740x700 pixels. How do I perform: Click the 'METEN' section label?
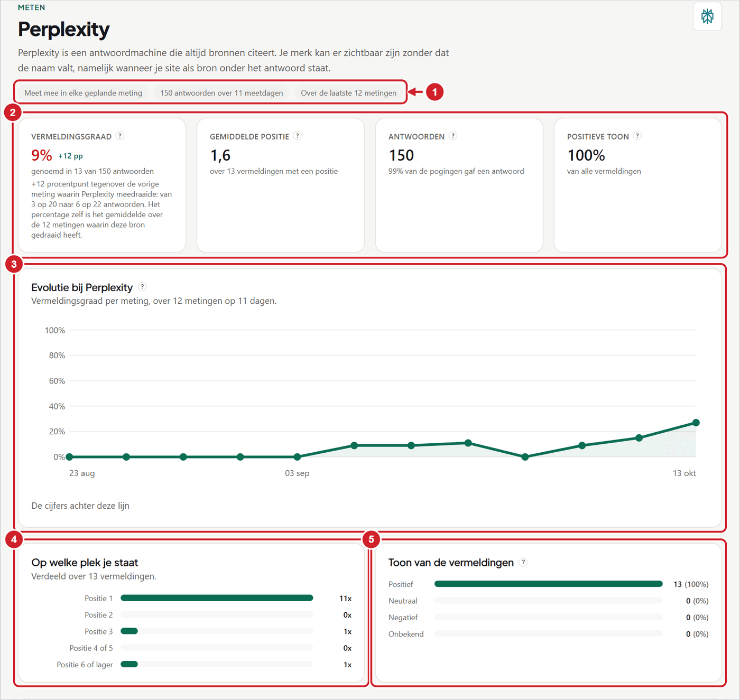tap(32, 7)
